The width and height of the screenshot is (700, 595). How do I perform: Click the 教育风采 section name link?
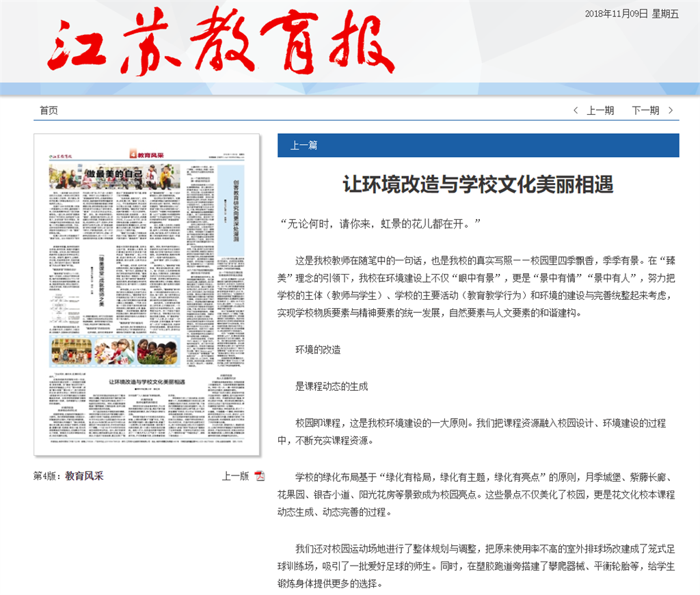pos(84,476)
